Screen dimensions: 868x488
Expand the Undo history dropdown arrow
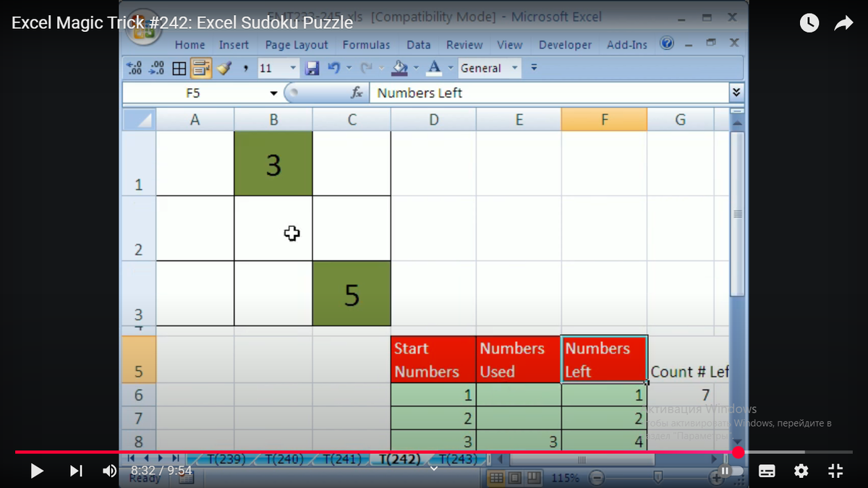point(349,68)
